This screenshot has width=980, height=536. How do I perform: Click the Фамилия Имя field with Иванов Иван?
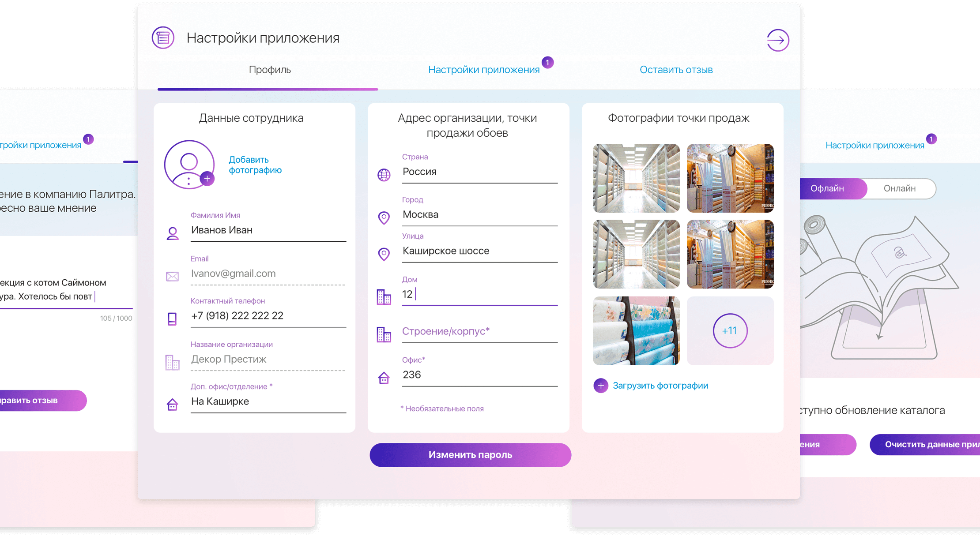tap(268, 230)
